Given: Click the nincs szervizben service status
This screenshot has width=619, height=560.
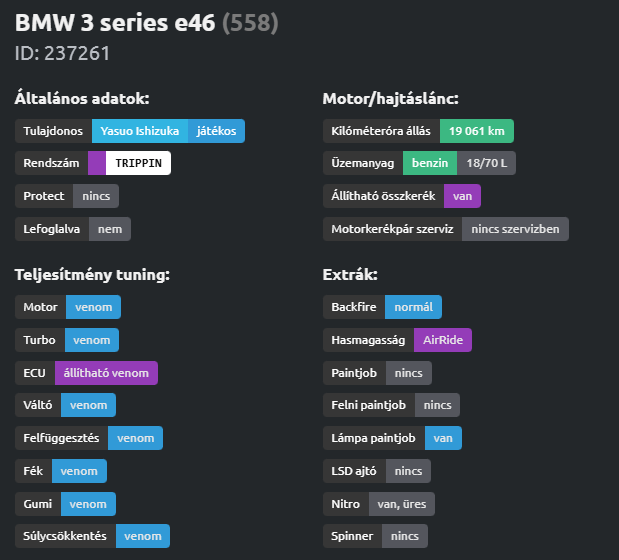Looking at the screenshot, I should [x=515, y=229].
